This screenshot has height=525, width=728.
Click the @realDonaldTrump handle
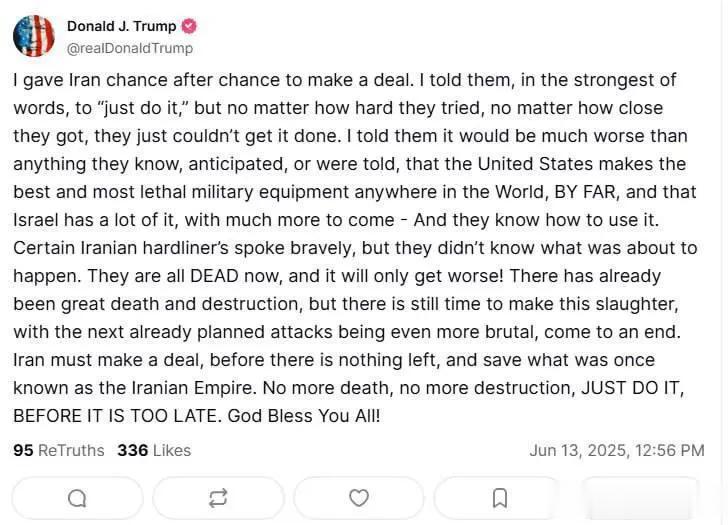click(130, 48)
